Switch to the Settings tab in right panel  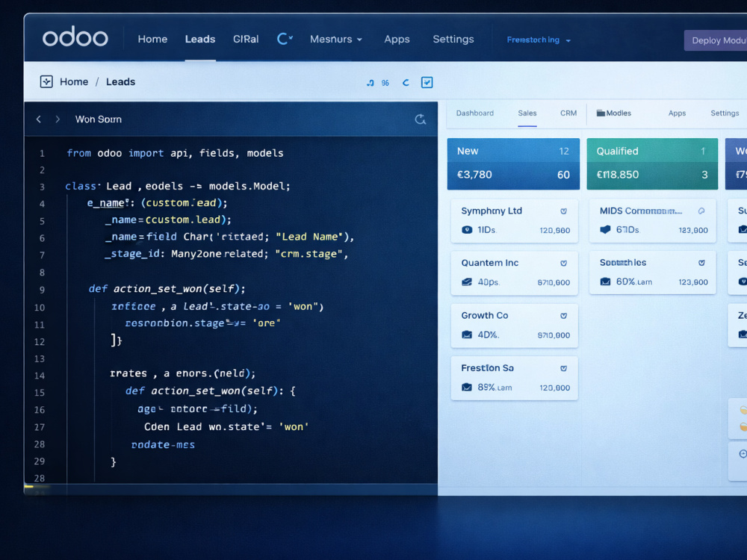pos(725,113)
